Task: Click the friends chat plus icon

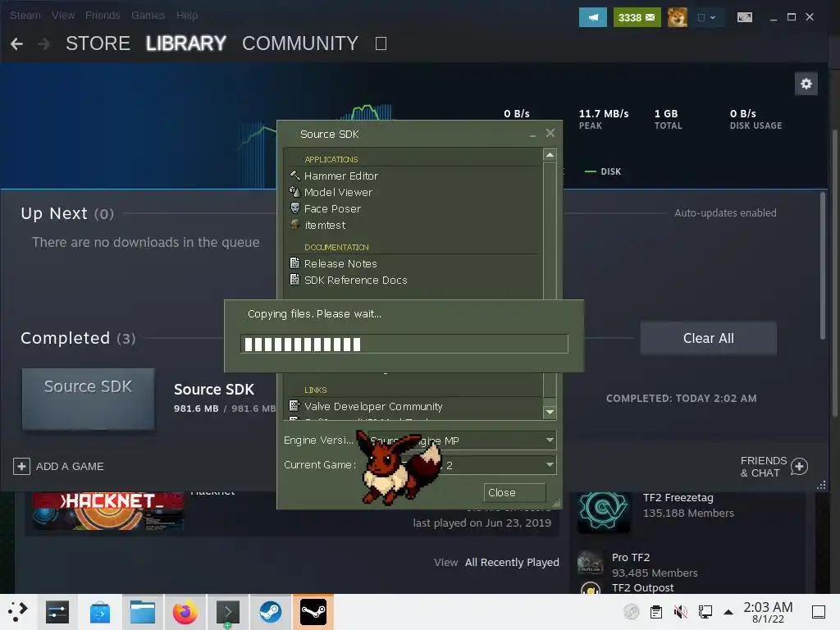Action: pyautogui.click(x=799, y=467)
